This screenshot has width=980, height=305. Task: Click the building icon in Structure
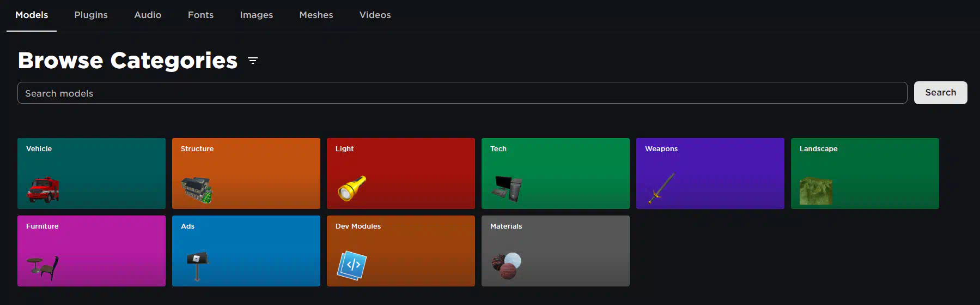coord(197,190)
